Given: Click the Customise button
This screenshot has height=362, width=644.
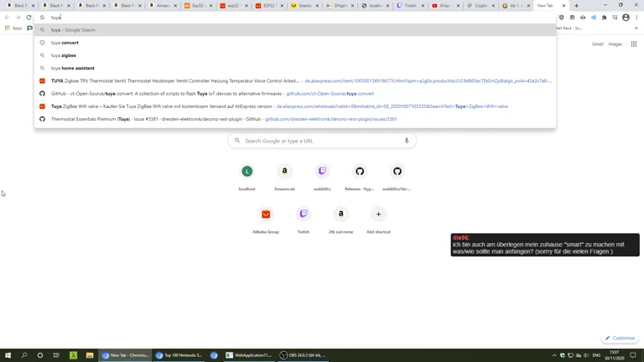Looking at the screenshot, I should pyautogui.click(x=620, y=339).
